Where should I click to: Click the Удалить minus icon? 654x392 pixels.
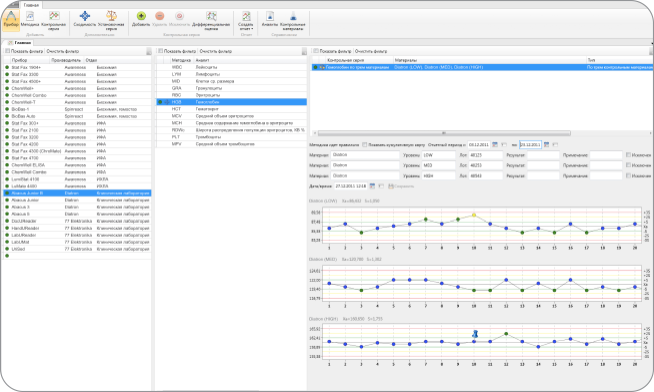pyautogui.click(x=160, y=16)
